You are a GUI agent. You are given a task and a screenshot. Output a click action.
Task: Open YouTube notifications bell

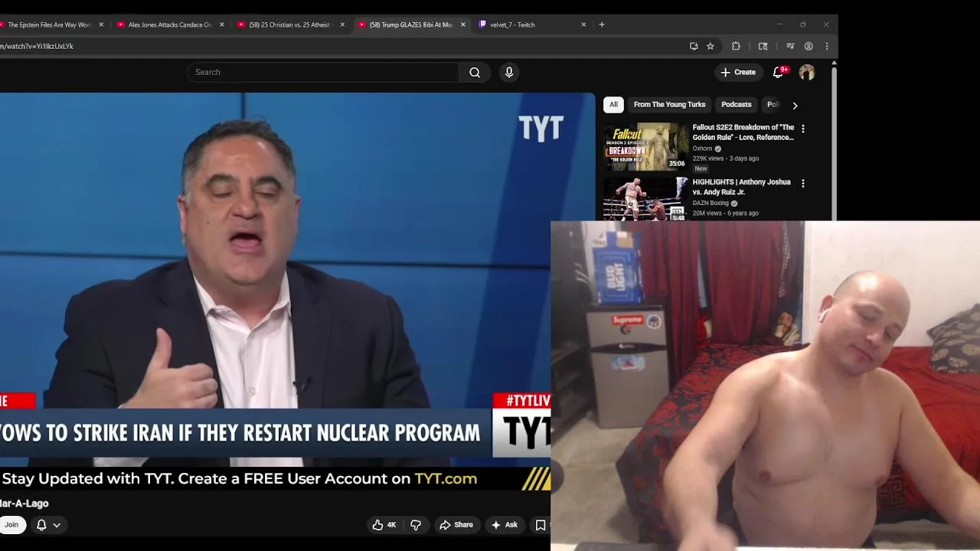pos(778,72)
